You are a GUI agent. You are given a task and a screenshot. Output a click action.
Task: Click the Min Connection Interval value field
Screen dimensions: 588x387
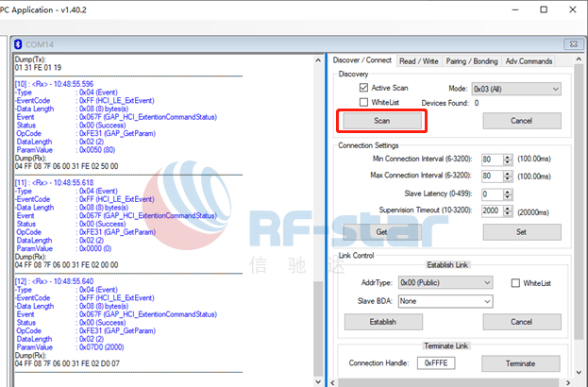(492, 160)
